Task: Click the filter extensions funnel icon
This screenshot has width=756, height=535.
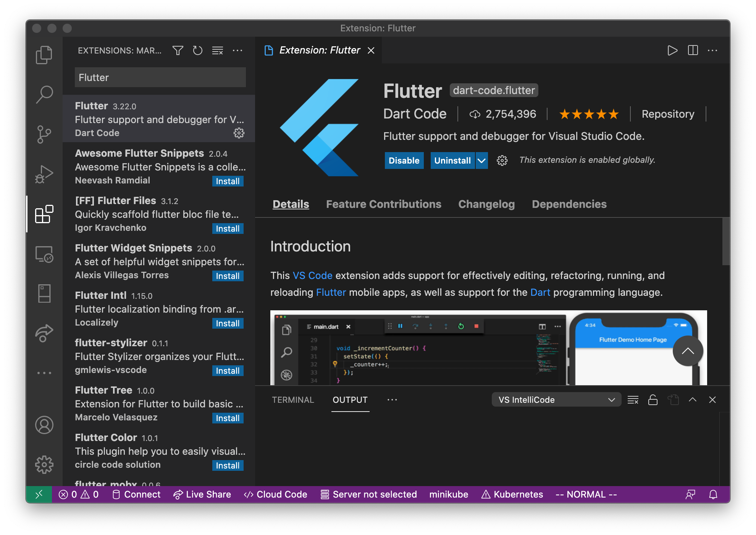Action: (x=178, y=50)
